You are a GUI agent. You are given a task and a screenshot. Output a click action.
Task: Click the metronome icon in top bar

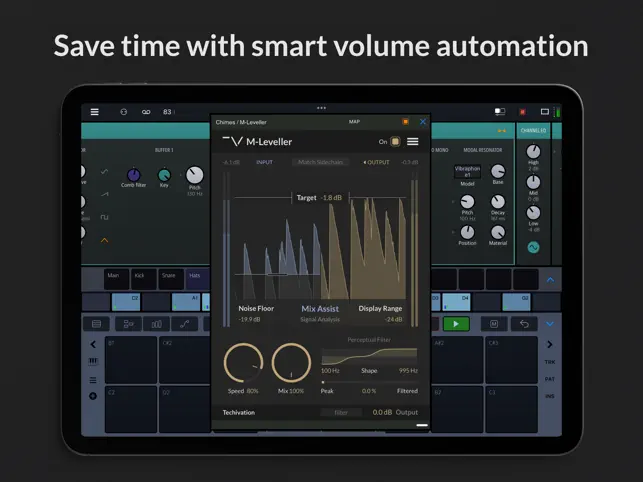(x=123, y=112)
